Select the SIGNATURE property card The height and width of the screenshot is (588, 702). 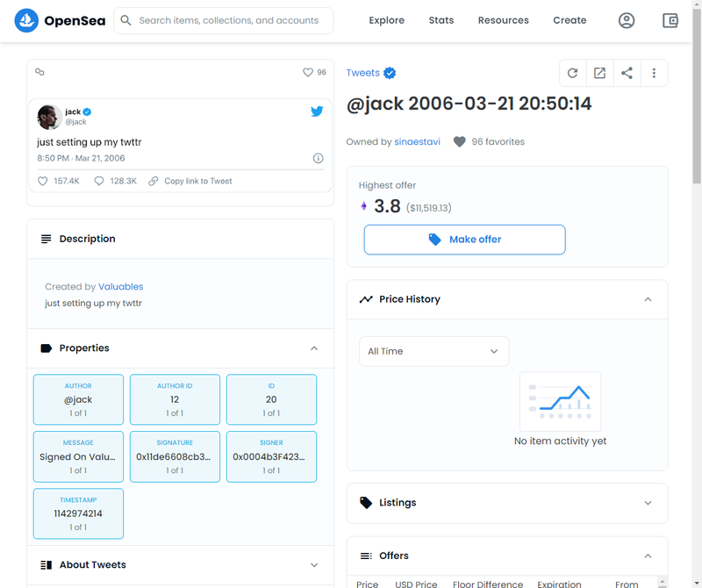175,456
